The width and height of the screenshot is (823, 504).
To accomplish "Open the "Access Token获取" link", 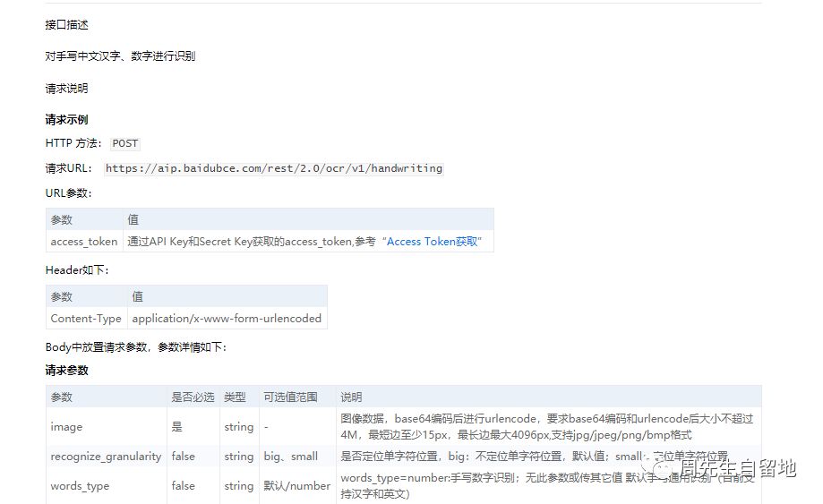I will [x=433, y=242].
